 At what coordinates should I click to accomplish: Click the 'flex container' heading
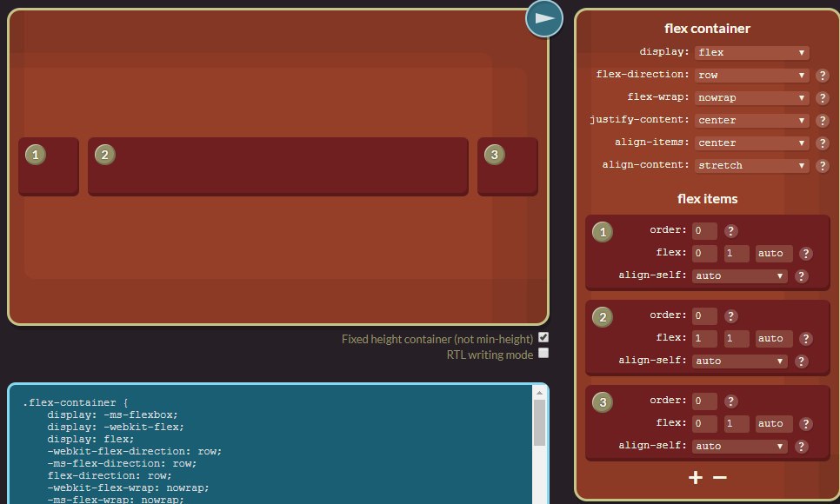coord(707,29)
